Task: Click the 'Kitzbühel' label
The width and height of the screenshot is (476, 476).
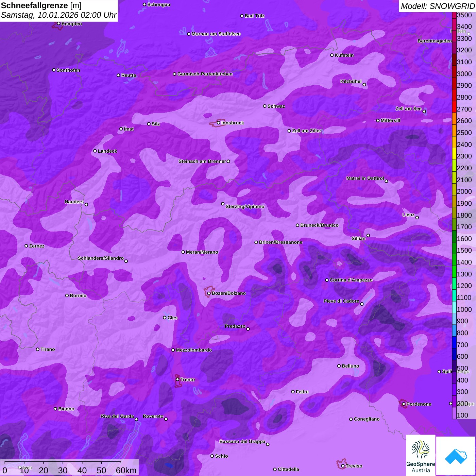Action: [x=351, y=81]
